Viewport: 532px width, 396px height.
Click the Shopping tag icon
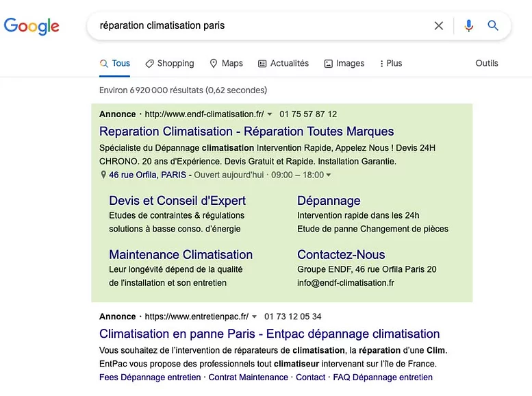(149, 64)
